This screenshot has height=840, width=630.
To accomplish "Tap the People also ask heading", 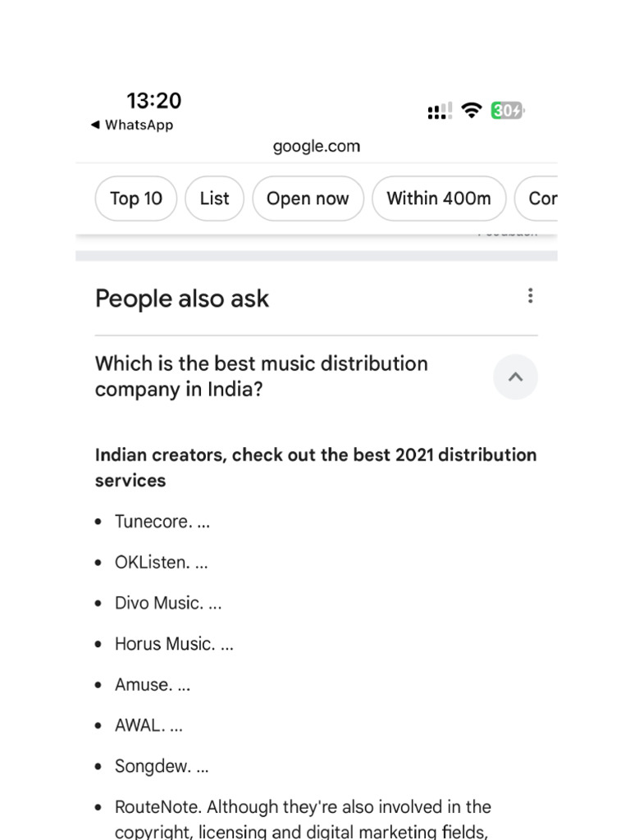I will tap(182, 299).
